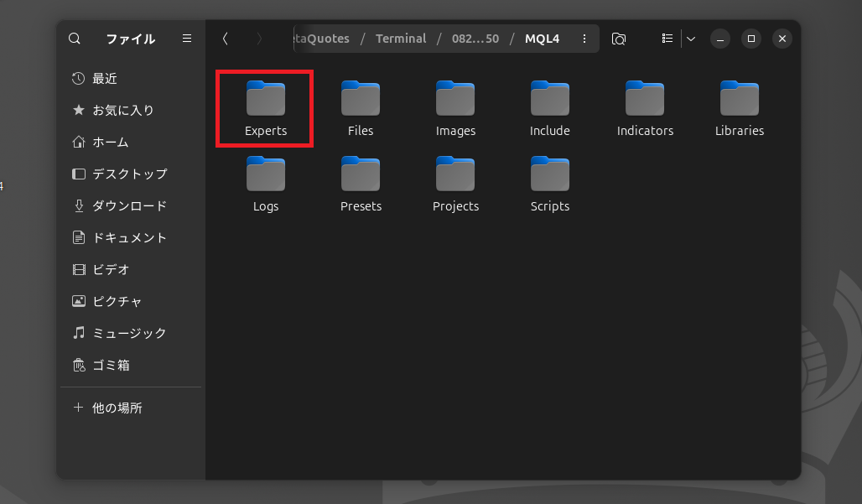
Task: Open the path bar three-dot menu
Action: click(584, 39)
